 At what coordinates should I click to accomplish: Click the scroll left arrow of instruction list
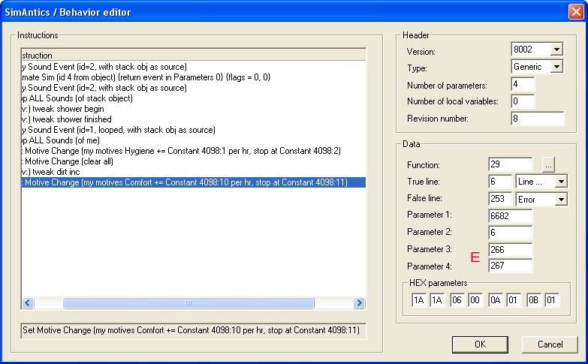click(x=28, y=302)
